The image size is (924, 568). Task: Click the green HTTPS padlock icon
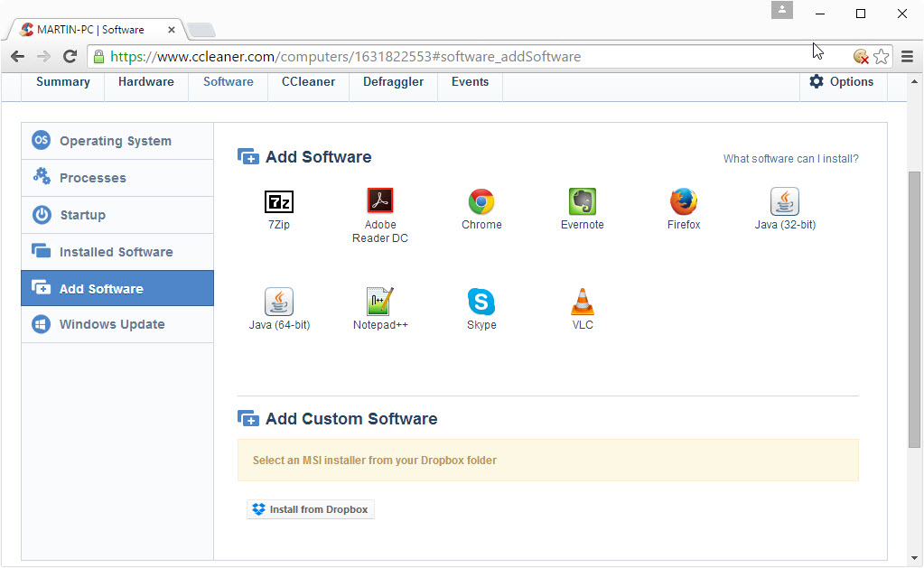pos(99,57)
